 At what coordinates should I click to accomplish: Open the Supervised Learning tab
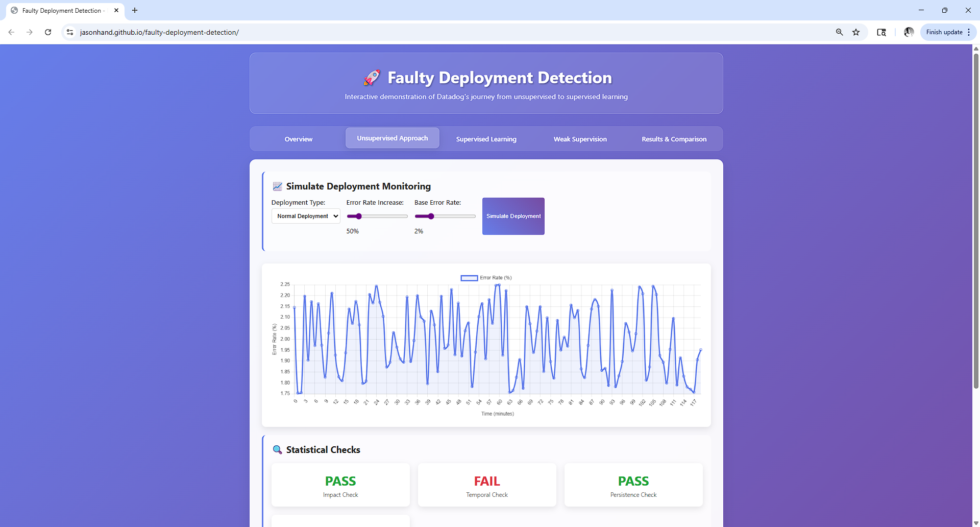click(486, 139)
